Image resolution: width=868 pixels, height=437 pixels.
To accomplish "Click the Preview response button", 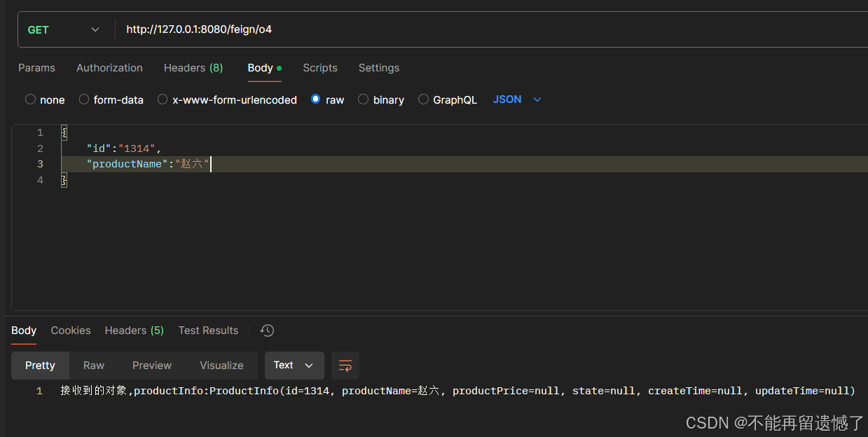I will (x=152, y=365).
